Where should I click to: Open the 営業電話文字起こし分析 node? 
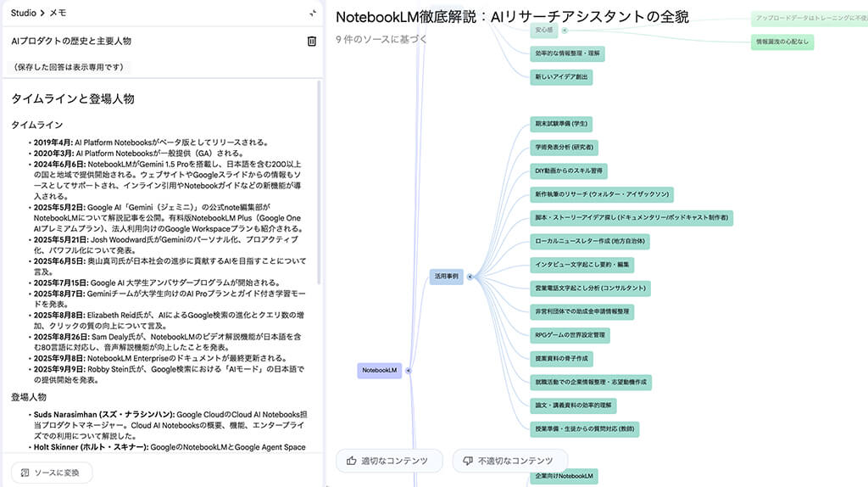(x=590, y=288)
